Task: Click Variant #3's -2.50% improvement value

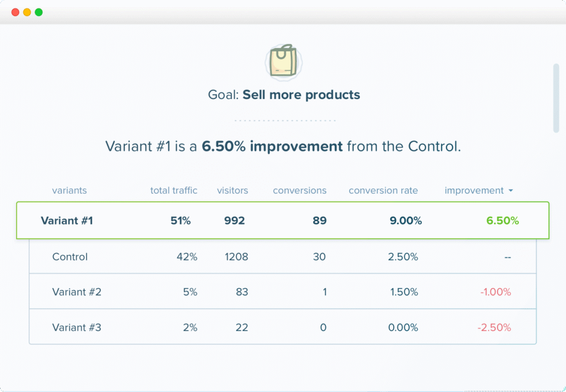Action: [494, 327]
